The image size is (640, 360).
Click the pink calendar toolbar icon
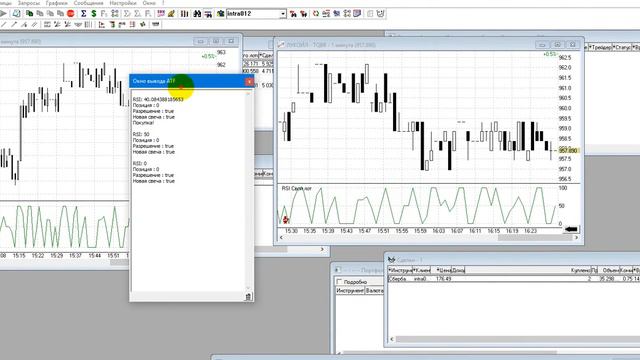pos(161,13)
